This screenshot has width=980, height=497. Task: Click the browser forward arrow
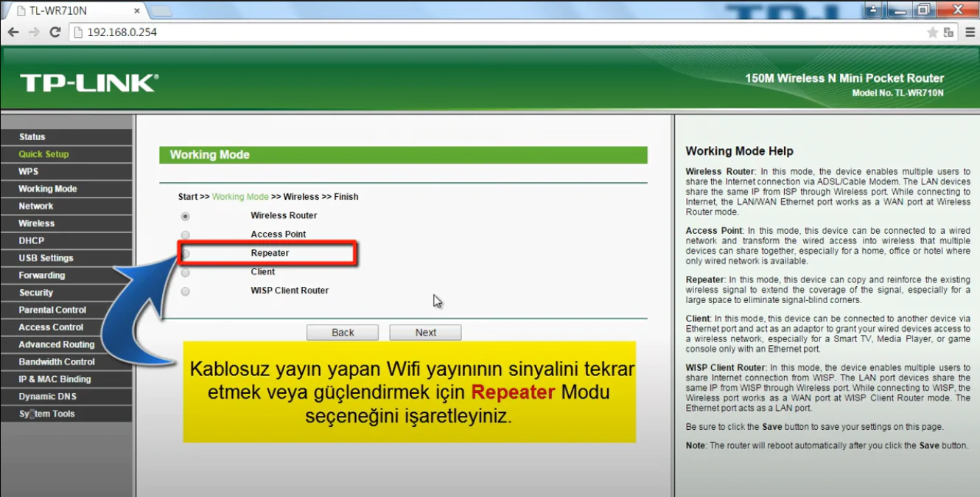pyautogui.click(x=34, y=32)
